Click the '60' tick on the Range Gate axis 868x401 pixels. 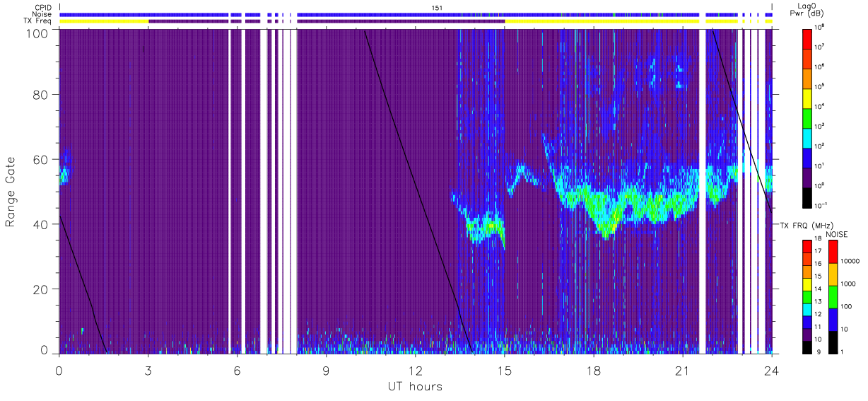point(40,160)
